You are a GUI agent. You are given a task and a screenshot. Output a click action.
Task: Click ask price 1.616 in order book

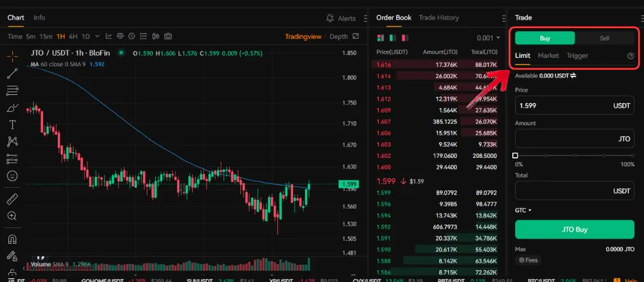[x=383, y=64]
